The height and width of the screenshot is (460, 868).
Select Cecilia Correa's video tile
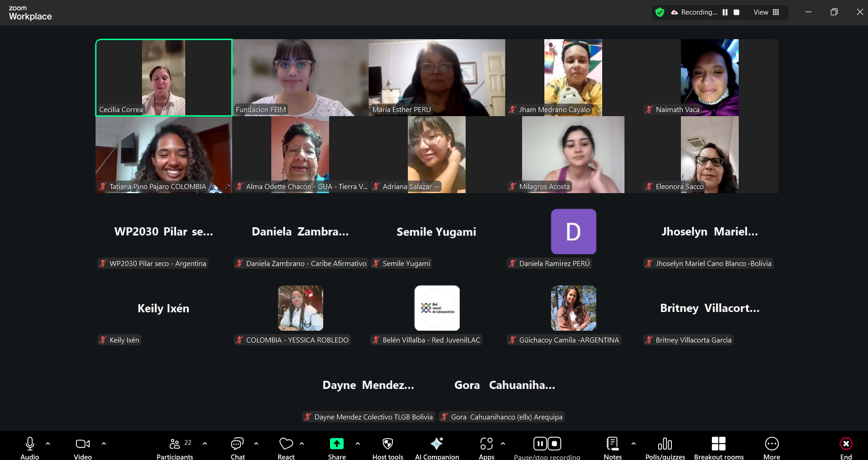pos(163,77)
